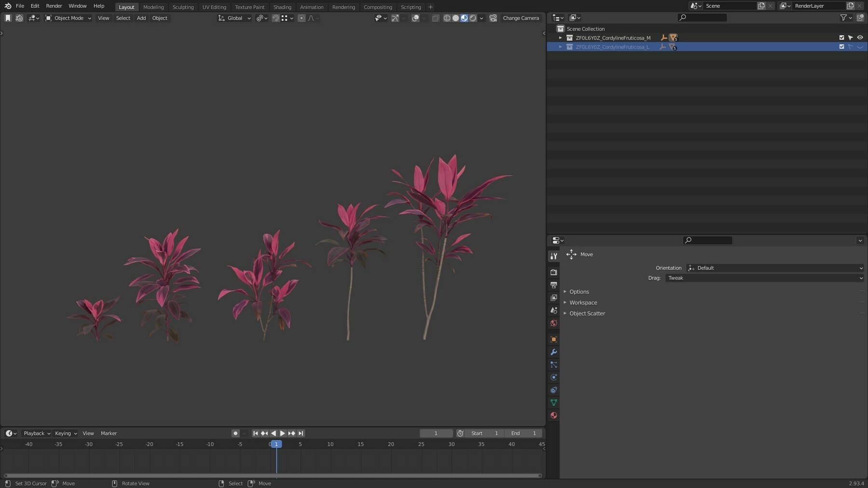Switch to the UV Editing workspace tab
Screen dimensions: 868x488
coord(214,7)
